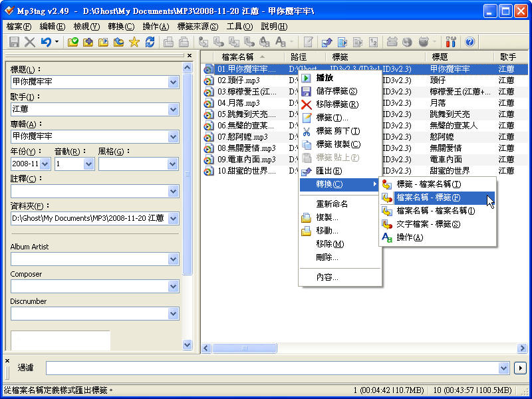The image size is (532, 399).
Task: Open the 檔案(F) menu
Action: tap(19, 27)
